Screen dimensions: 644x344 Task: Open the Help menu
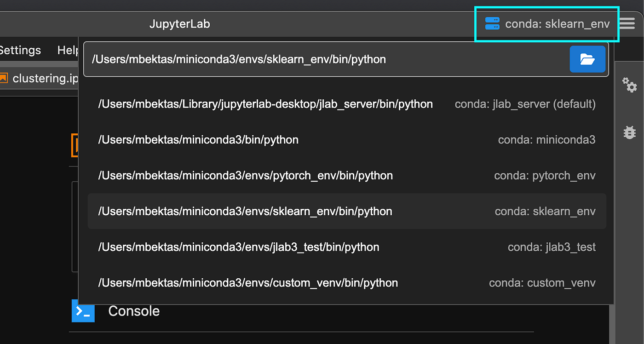(67, 50)
